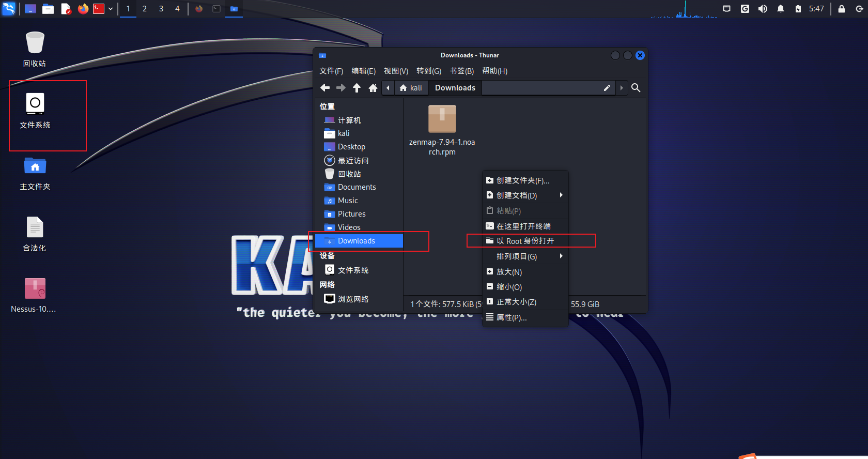Open the 帮助(H) menu
Image resolution: width=868 pixels, height=459 pixels.
495,71
